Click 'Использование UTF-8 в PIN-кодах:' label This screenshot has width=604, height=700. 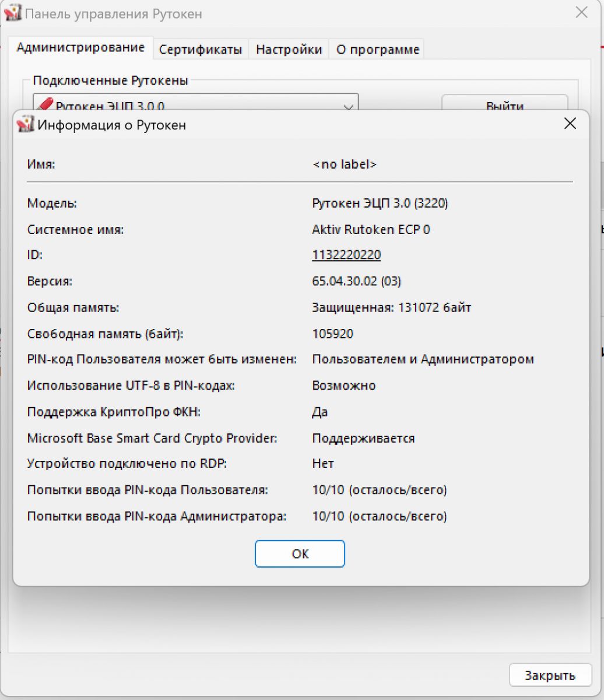131,386
